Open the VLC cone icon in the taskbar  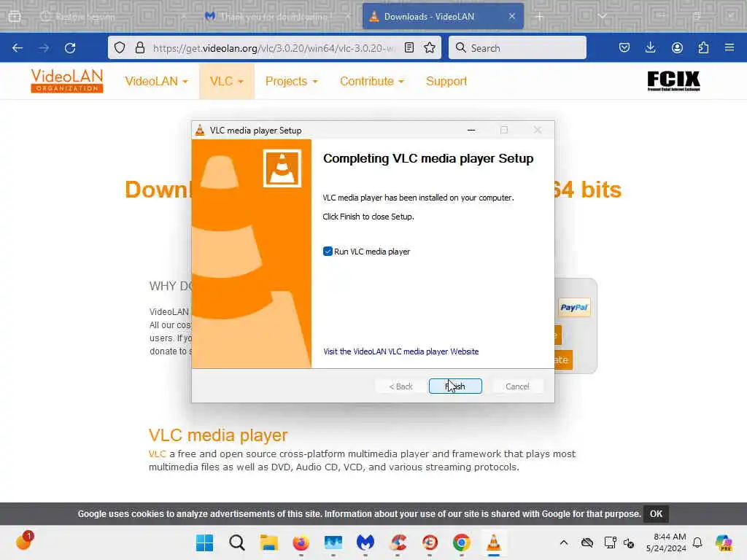(x=494, y=542)
